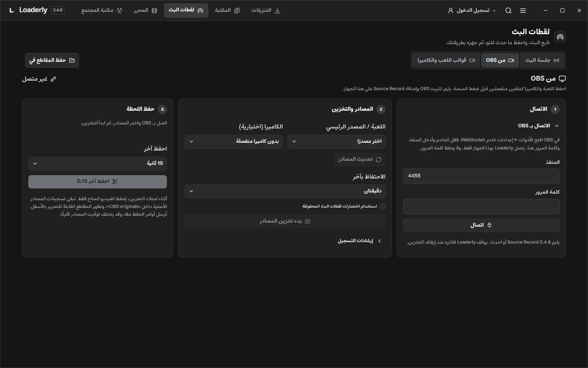Click the حفظ اللحظة panel title
The height and width of the screenshot is (368, 588).
coord(140,109)
